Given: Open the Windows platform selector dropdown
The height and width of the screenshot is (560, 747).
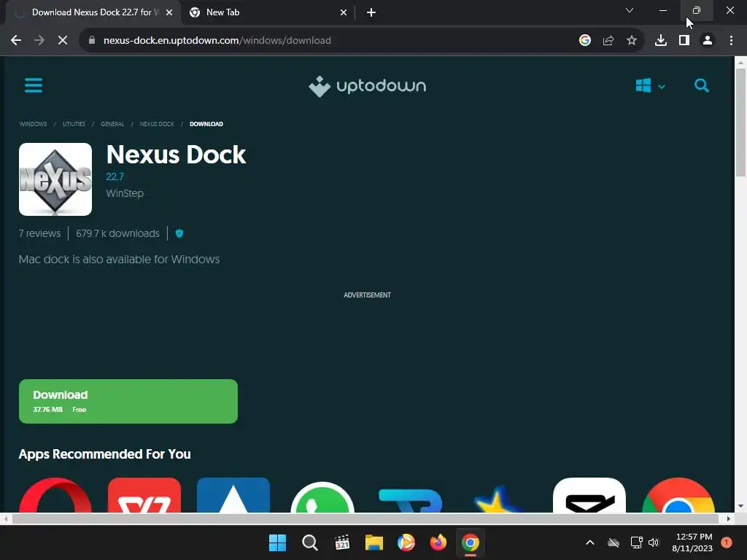Looking at the screenshot, I should pyautogui.click(x=650, y=86).
